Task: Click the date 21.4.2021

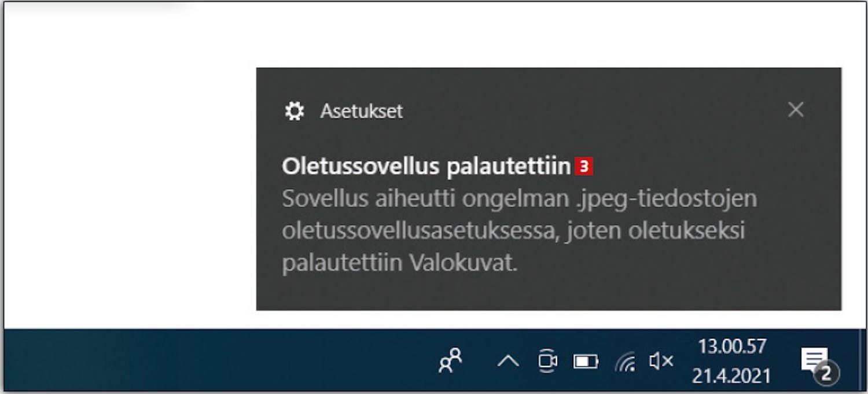Action: pyautogui.click(x=732, y=377)
